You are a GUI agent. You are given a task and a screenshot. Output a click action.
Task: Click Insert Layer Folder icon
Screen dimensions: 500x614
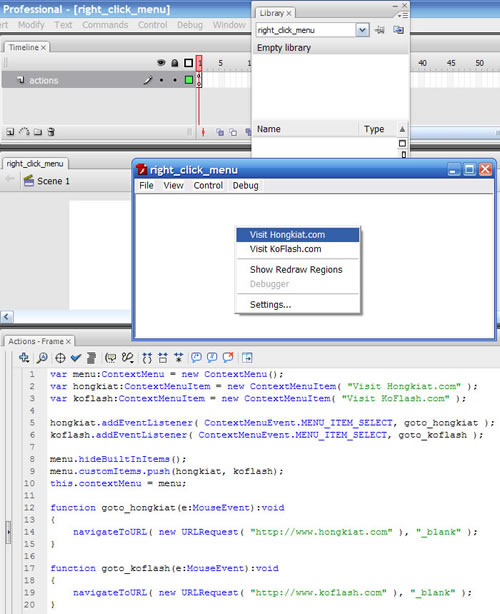click(38, 132)
